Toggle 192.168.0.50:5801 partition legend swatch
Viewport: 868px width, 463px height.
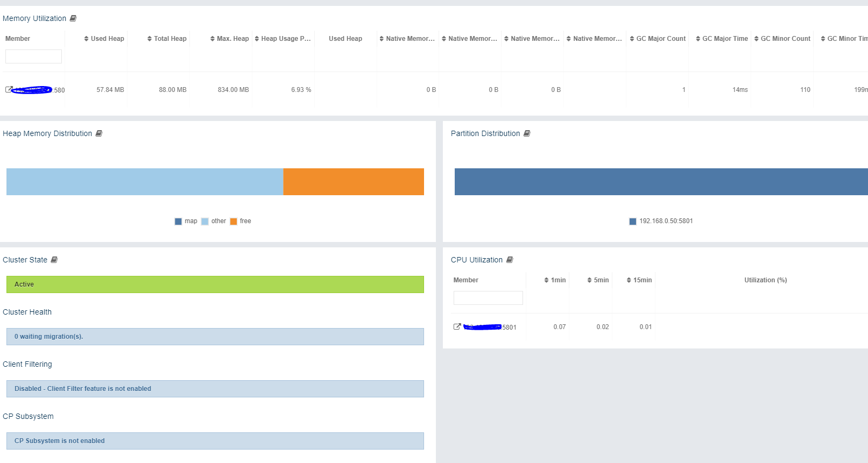tap(633, 222)
